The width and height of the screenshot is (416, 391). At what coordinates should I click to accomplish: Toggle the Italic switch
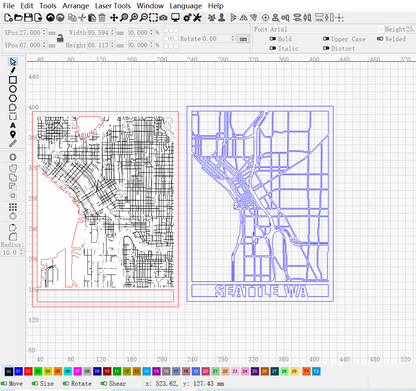272,48
